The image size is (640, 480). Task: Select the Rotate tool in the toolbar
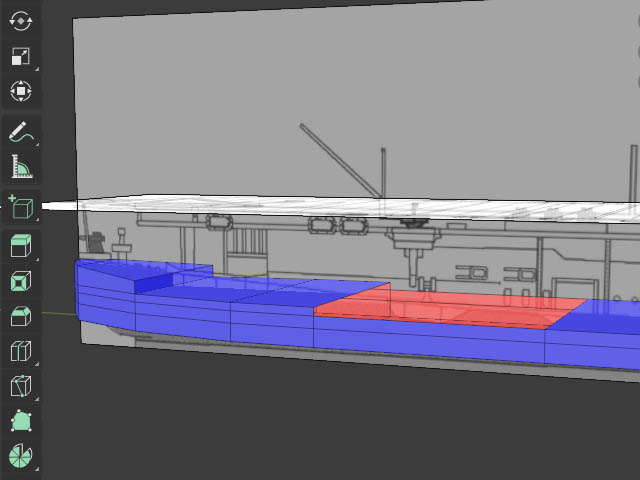pos(21,21)
